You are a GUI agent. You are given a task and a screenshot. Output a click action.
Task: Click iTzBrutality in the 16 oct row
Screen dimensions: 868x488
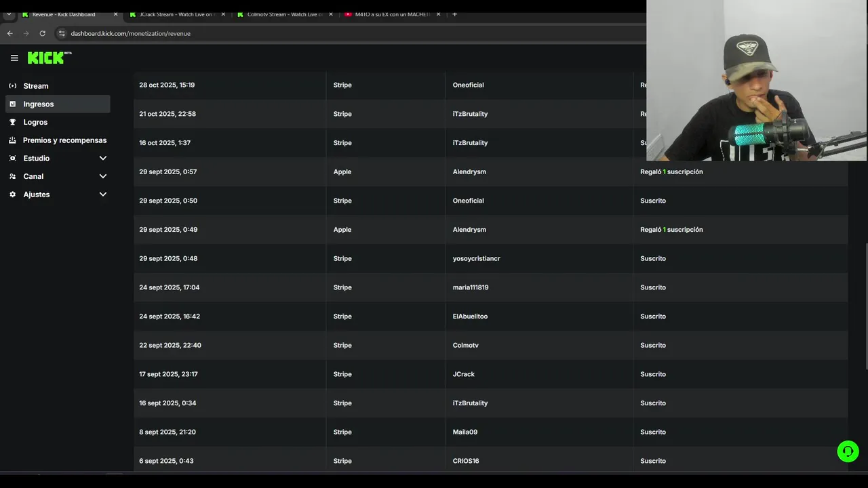coord(470,143)
